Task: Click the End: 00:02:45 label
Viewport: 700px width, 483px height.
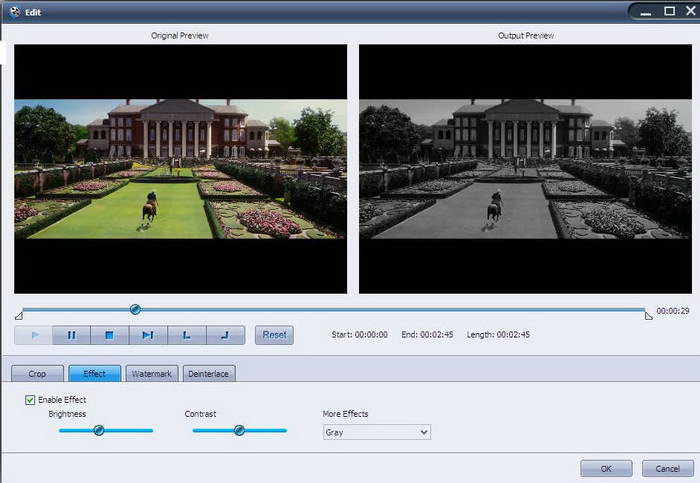Action: 427,335
